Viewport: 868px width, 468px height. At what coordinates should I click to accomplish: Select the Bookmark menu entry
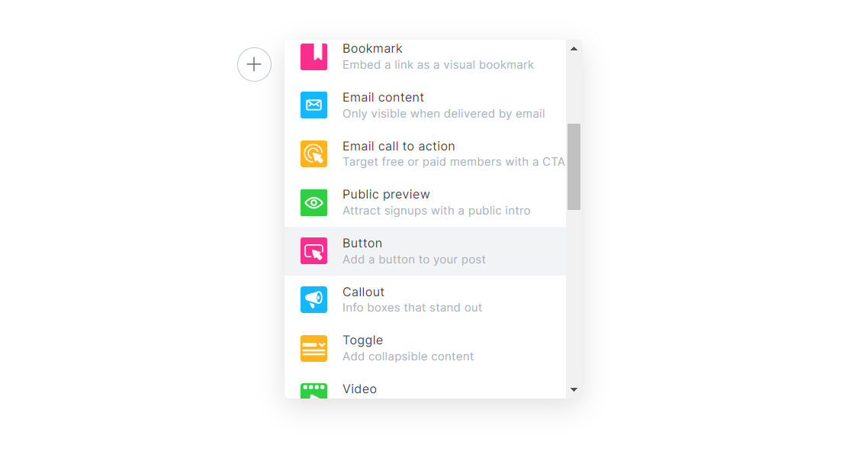(425, 56)
